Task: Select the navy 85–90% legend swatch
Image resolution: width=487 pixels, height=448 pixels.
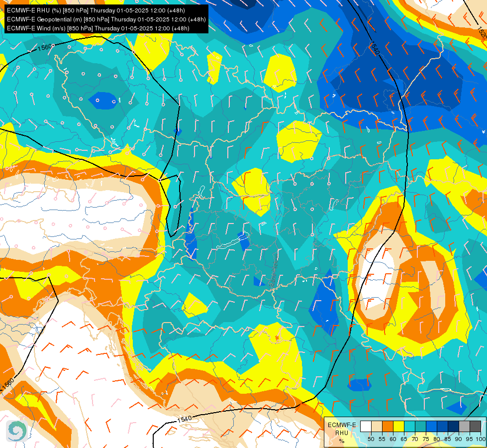Action: [x=454, y=426]
